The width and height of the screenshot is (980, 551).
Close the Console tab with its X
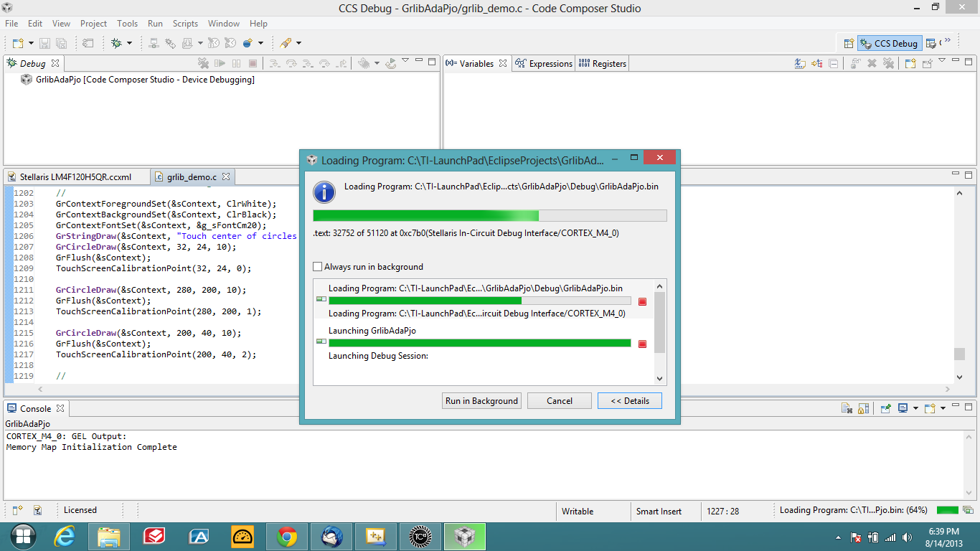click(60, 408)
